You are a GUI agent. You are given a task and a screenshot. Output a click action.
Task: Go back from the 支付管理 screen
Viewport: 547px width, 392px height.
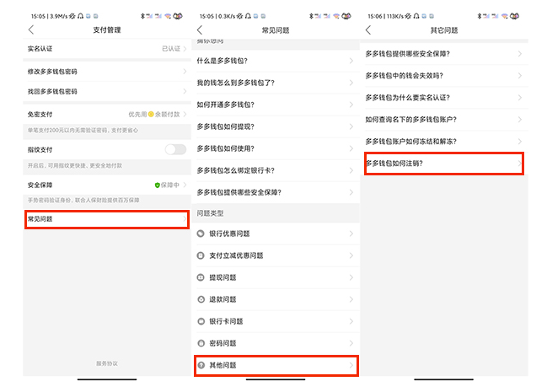[x=31, y=30]
